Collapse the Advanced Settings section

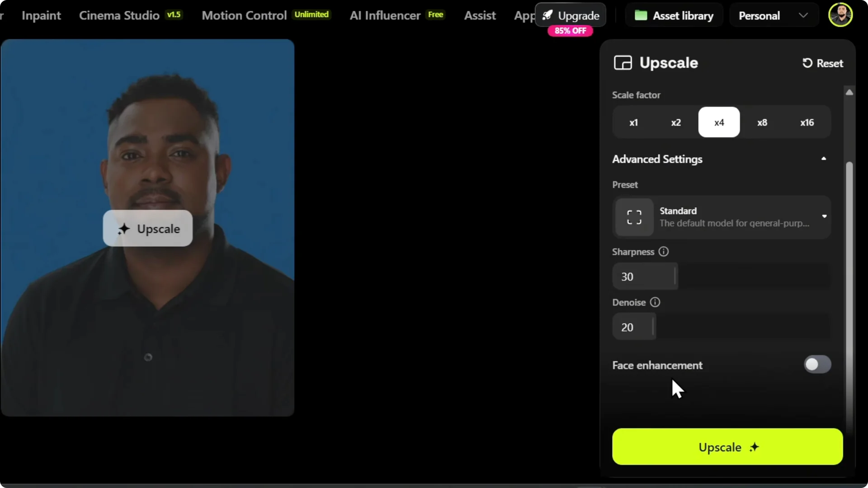[x=824, y=159]
